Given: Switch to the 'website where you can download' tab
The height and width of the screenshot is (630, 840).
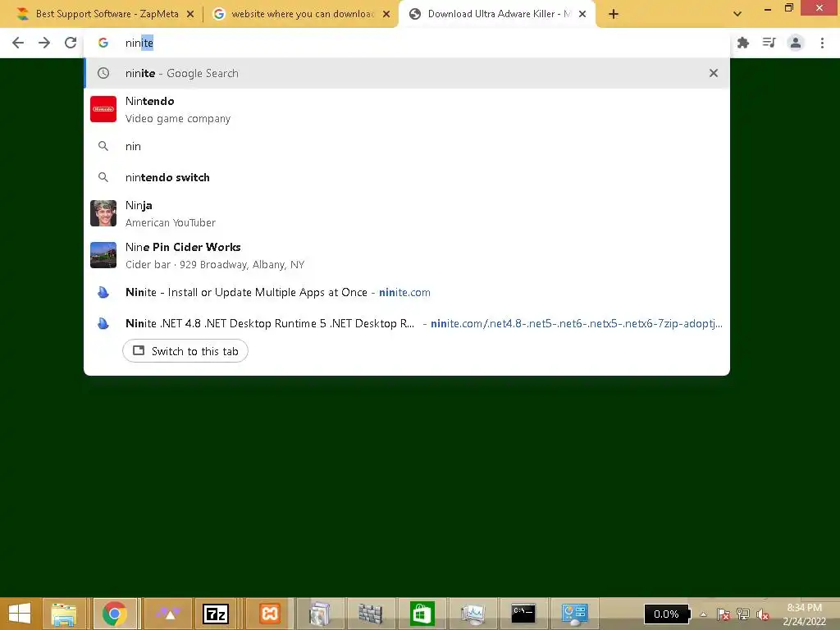Looking at the screenshot, I should coord(302,14).
